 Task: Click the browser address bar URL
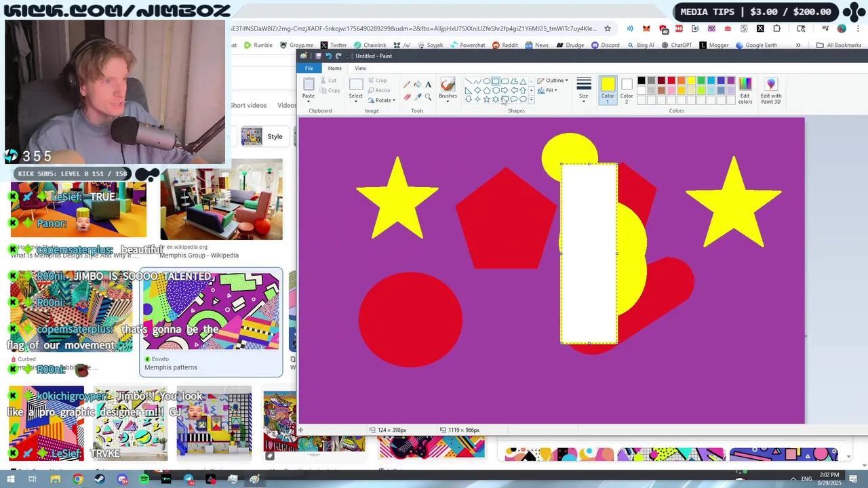(x=414, y=28)
